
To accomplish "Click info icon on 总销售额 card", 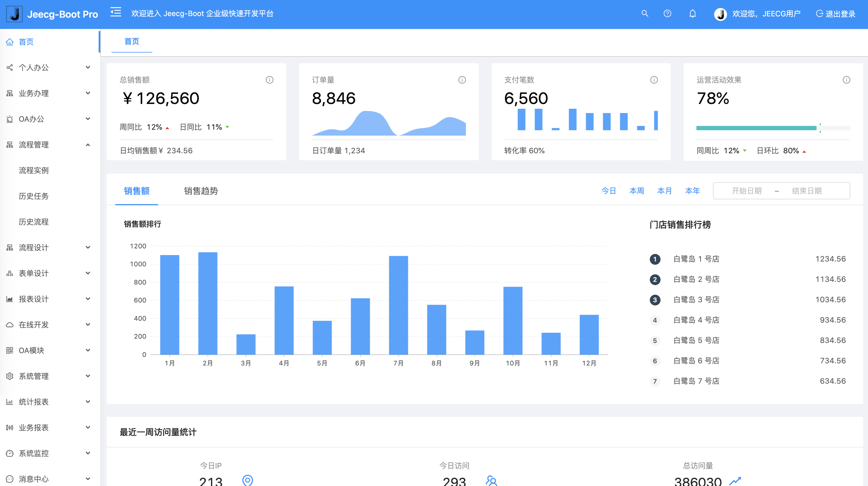I will pos(270,80).
